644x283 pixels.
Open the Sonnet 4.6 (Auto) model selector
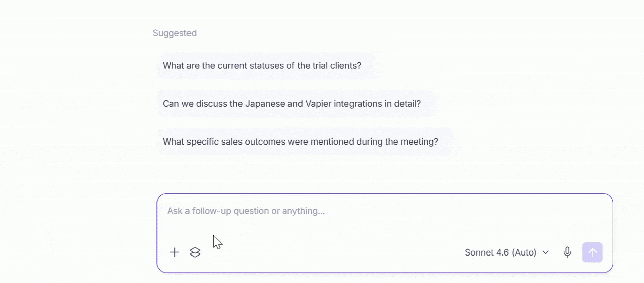(x=507, y=252)
